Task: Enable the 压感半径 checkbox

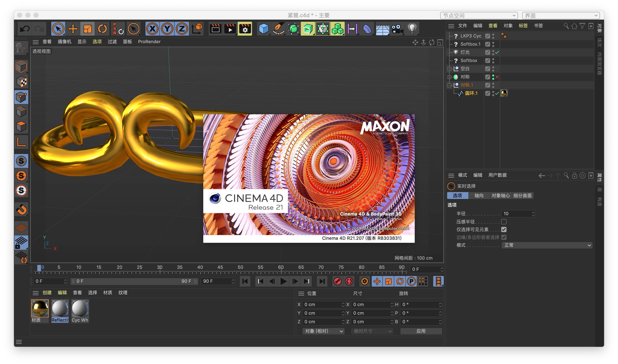Action: coord(504,222)
